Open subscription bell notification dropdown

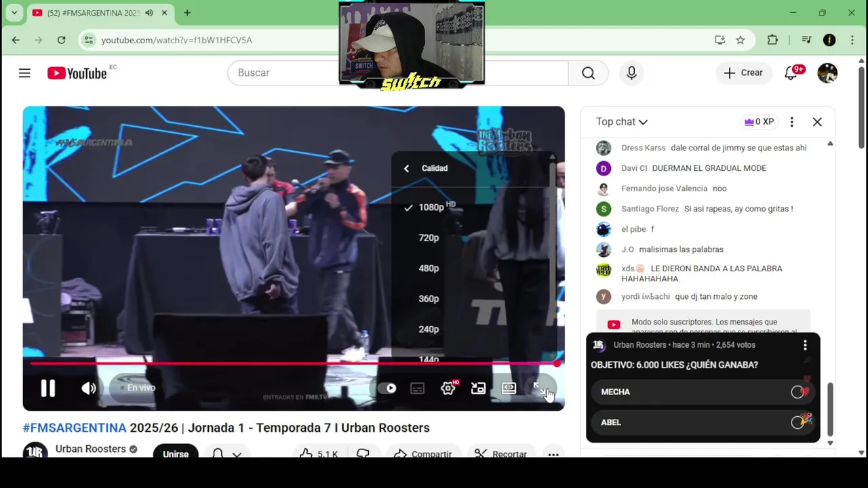click(226, 453)
